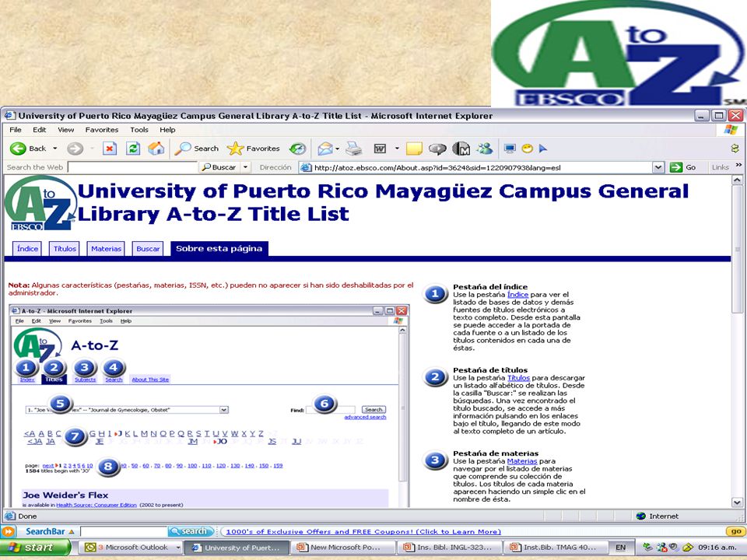Image resolution: width=747 pixels, height=560 pixels.
Task: Open the Help menu
Action: (x=167, y=130)
